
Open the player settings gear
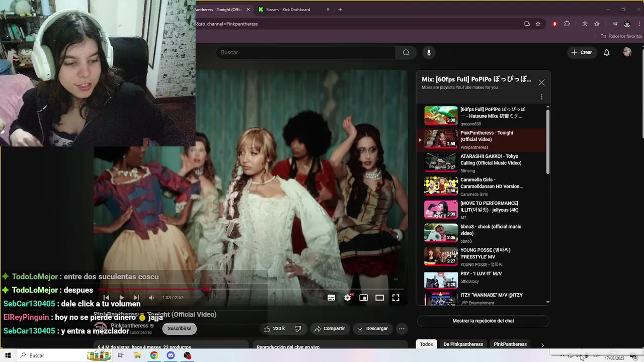click(348, 298)
